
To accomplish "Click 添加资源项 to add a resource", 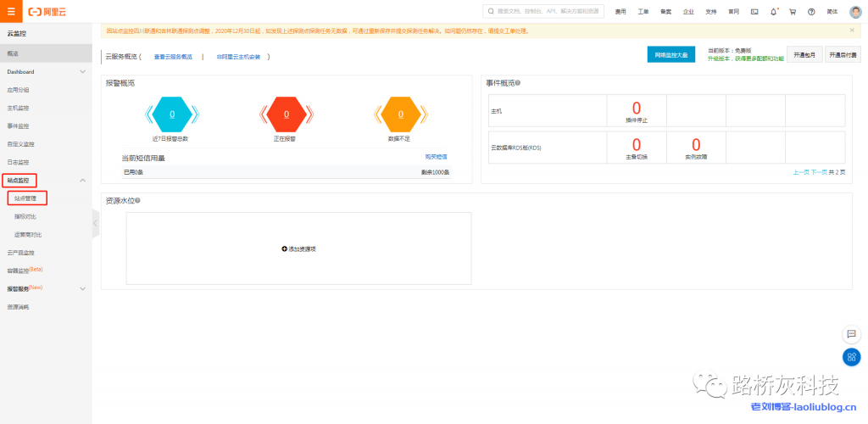I will pyautogui.click(x=298, y=248).
